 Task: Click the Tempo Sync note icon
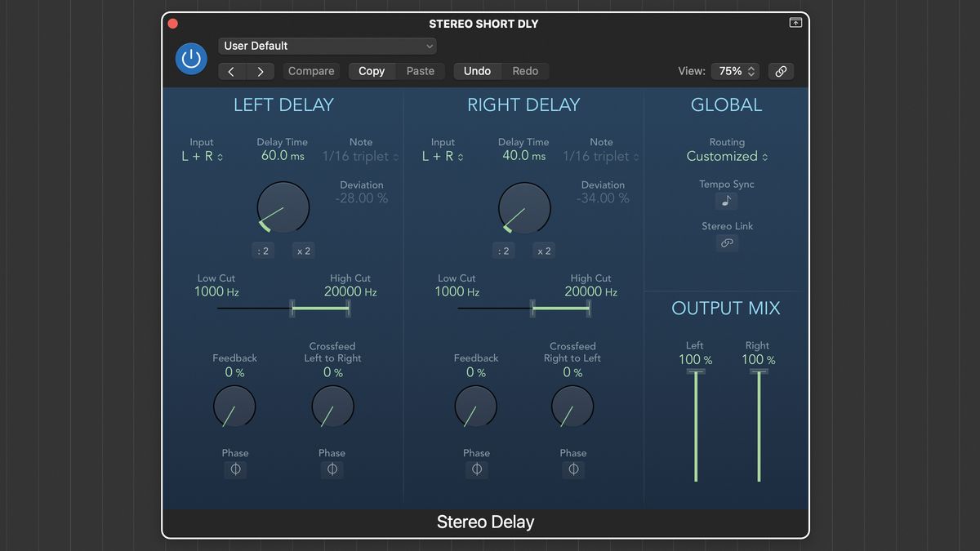pos(726,201)
